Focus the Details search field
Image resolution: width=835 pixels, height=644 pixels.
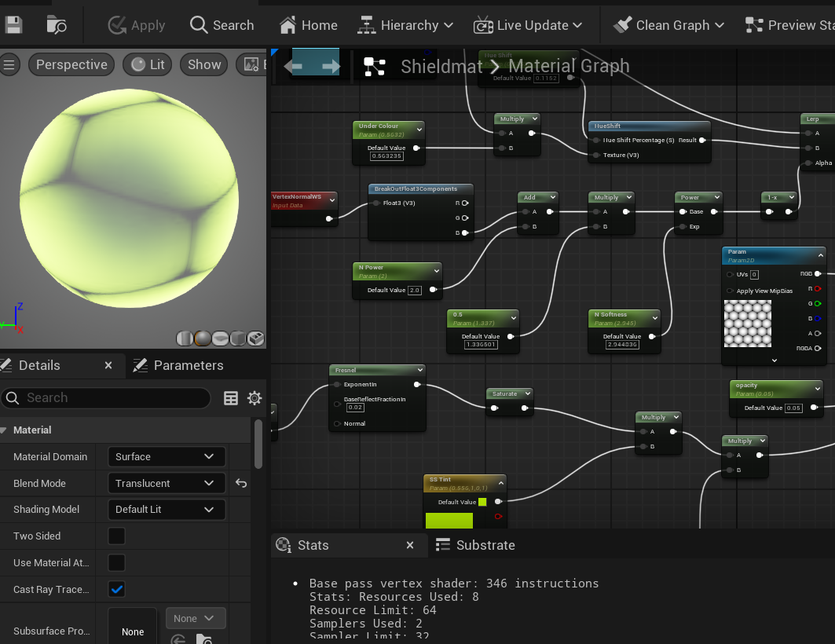pyautogui.click(x=106, y=398)
